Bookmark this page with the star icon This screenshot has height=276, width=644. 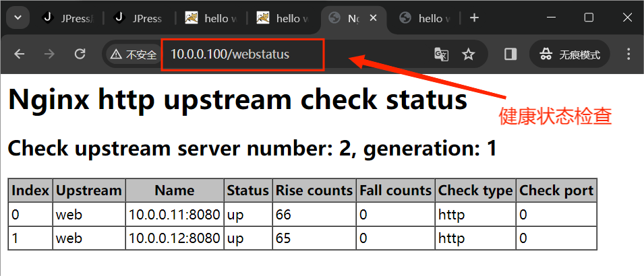coord(468,54)
